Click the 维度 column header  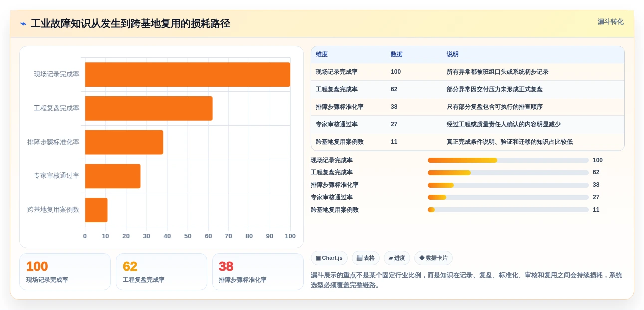(x=322, y=54)
